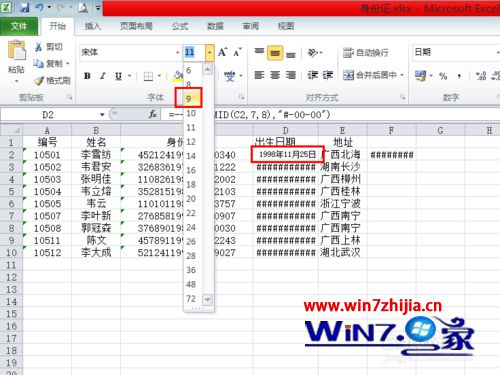Viewport: 500px width, 375px height.
Task: Switch to the Insert (插入) tab
Action: [93, 26]
